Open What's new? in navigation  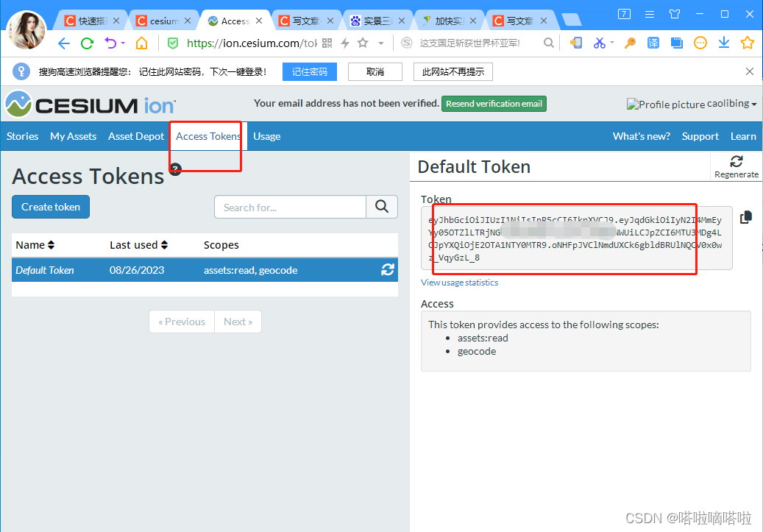642,136
